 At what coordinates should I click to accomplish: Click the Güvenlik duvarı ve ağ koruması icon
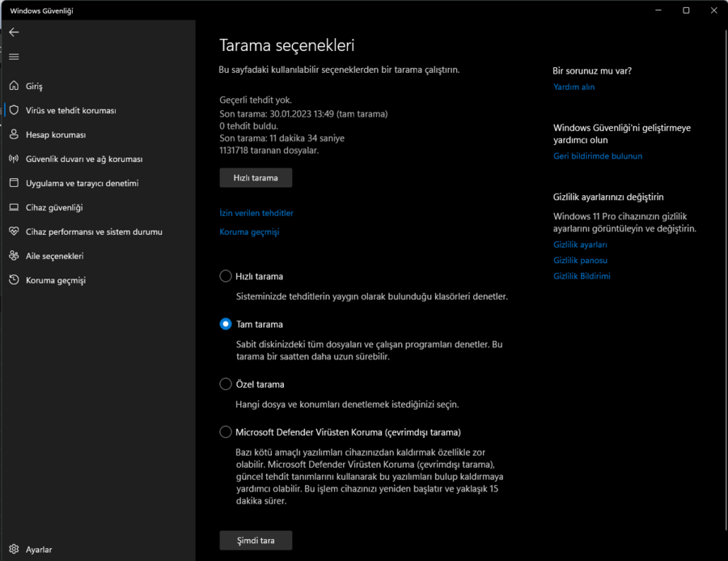pos(14,159)
